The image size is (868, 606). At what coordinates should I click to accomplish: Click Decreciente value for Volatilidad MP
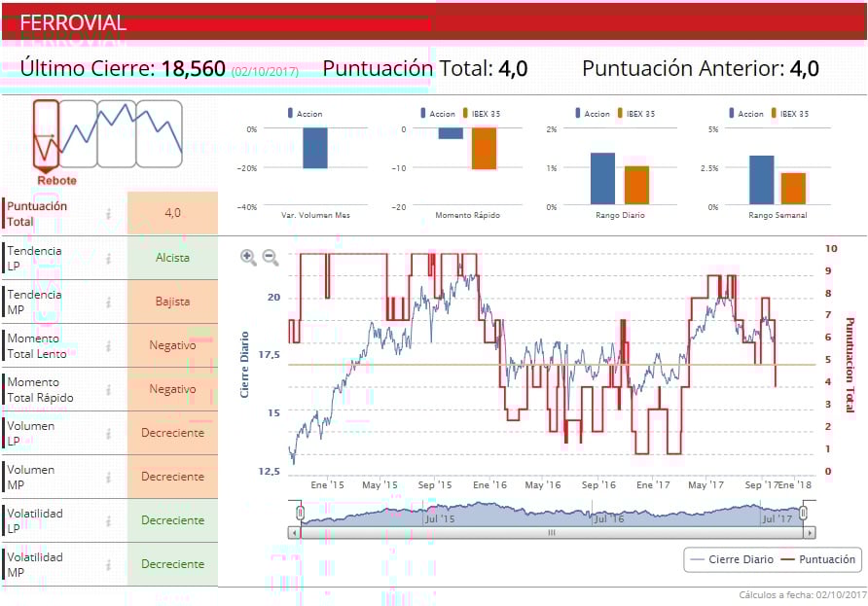click(x=172, y=564)
